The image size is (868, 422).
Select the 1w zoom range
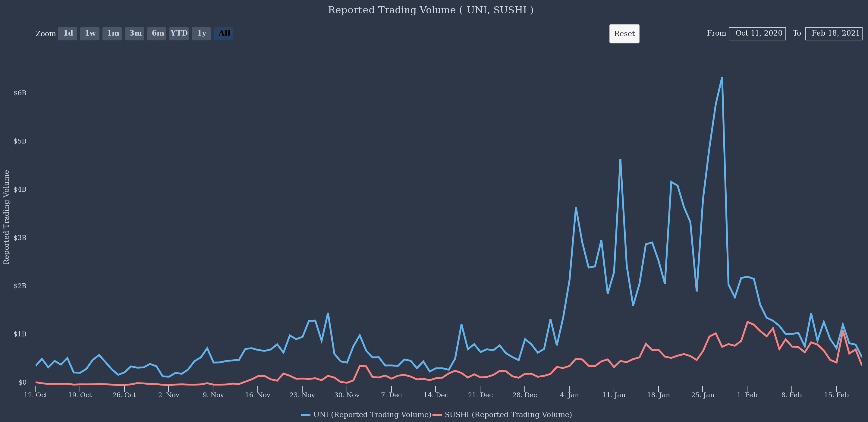click(90, 33)
